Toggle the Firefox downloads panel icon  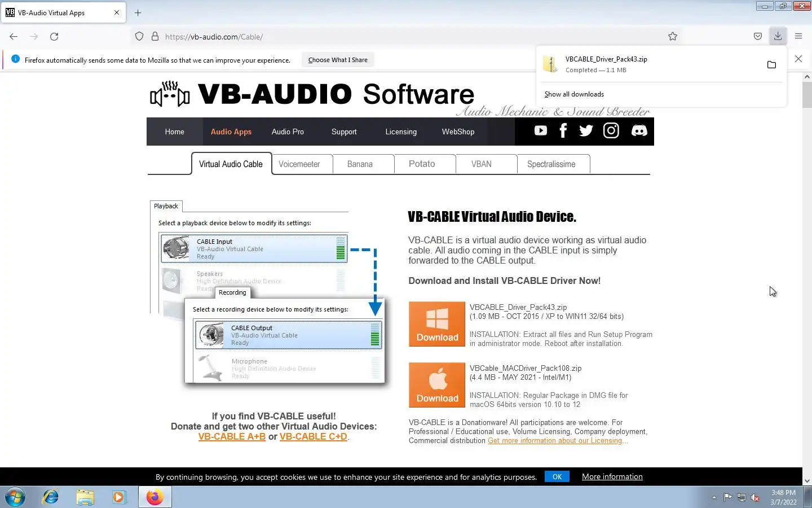pyautogui.click(x=778, y=36)
